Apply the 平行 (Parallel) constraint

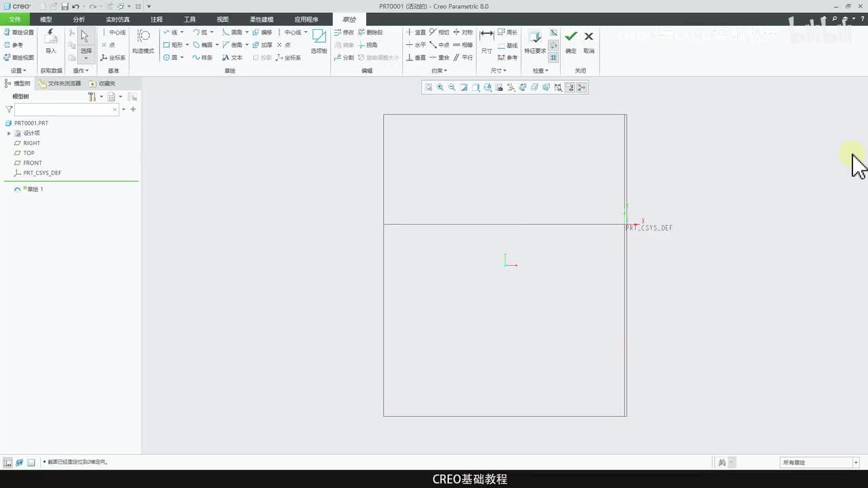463,58
